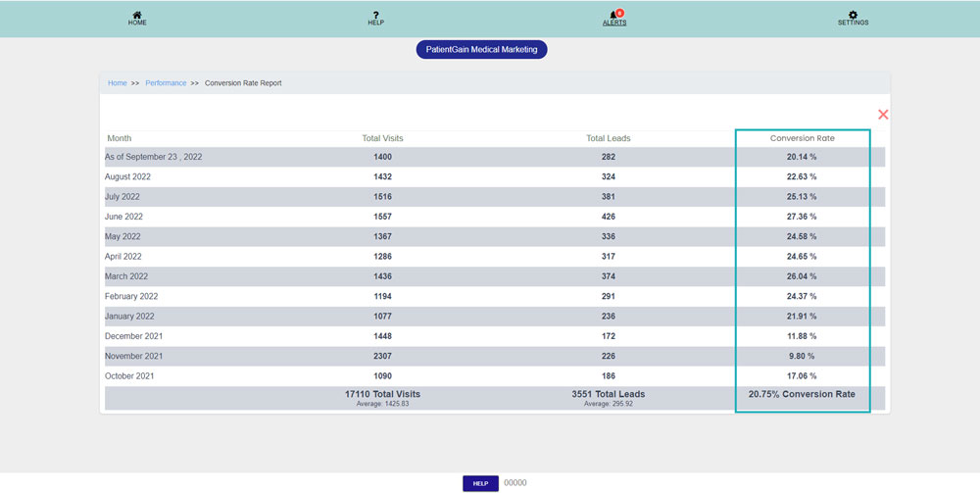The height and width of the screenshot is (493, 980).
Task: Click the Conversion Rate column header
Action: point(802,138)
